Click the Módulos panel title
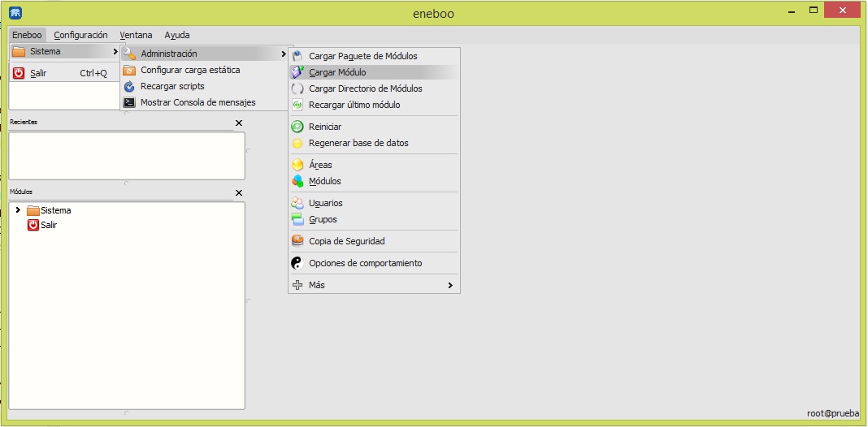This screenshot has height=427, width=868. tap(21, 192)
